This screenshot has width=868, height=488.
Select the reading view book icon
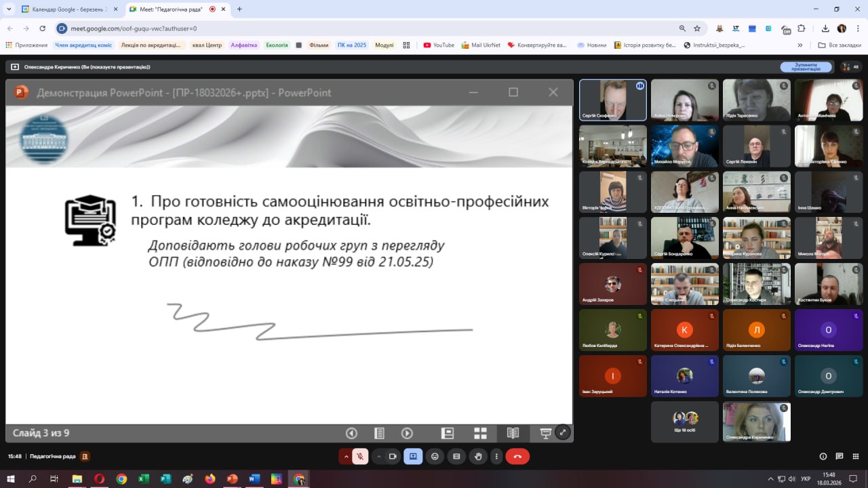pos(513,433)
